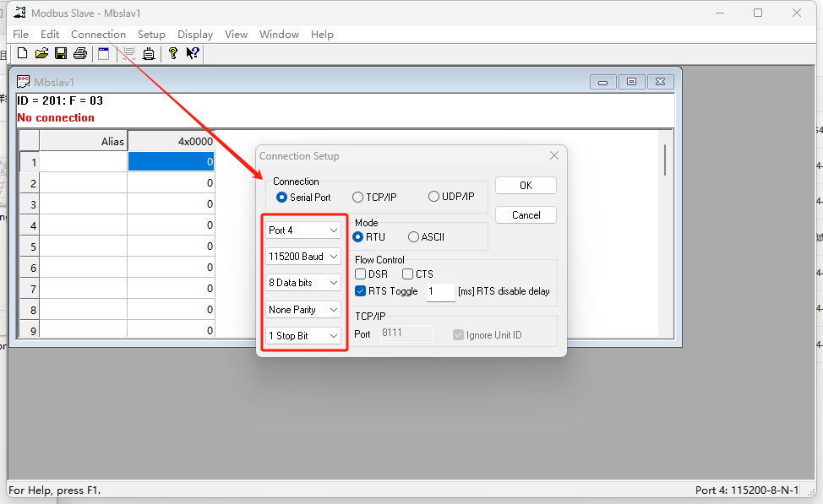Click the Open file folder icon
Viewport: 823px width, 504px height.
pyautogui.click(x=41, y=53)
